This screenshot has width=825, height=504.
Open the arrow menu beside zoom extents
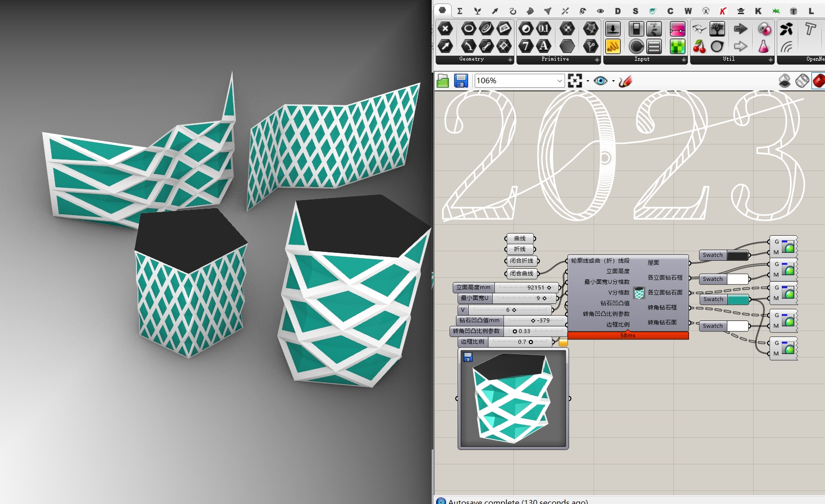pyautogui.click(x=588, y=81)
